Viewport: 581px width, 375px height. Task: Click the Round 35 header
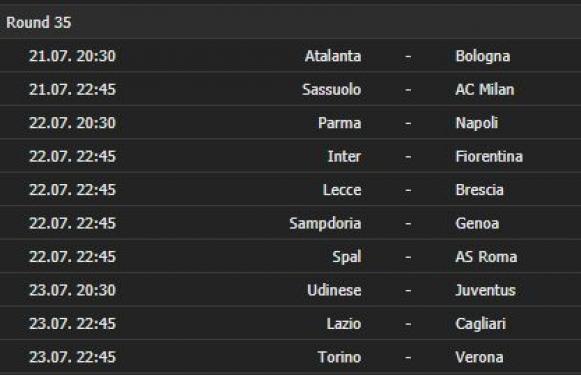point(39,22)
